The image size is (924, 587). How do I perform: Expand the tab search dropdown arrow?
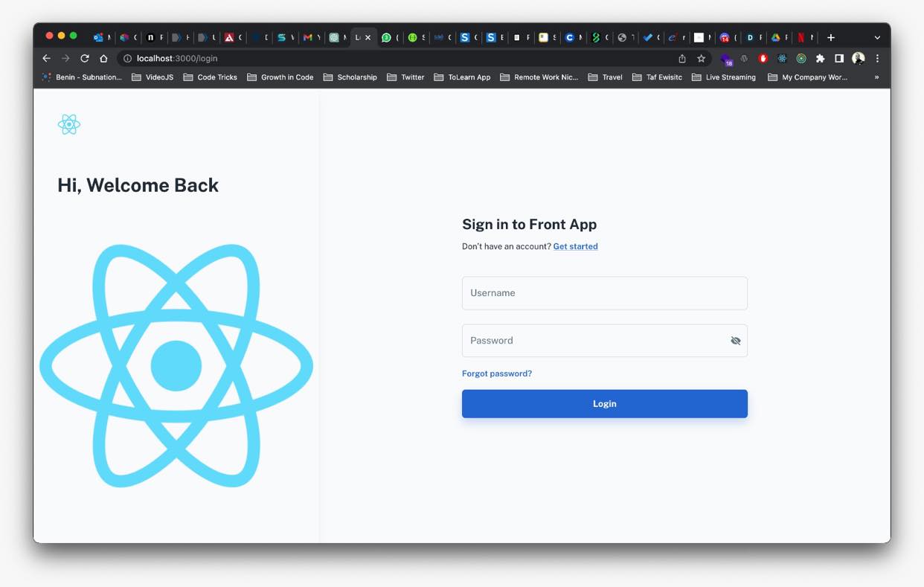pyautogui.click(x=877, y=37)
